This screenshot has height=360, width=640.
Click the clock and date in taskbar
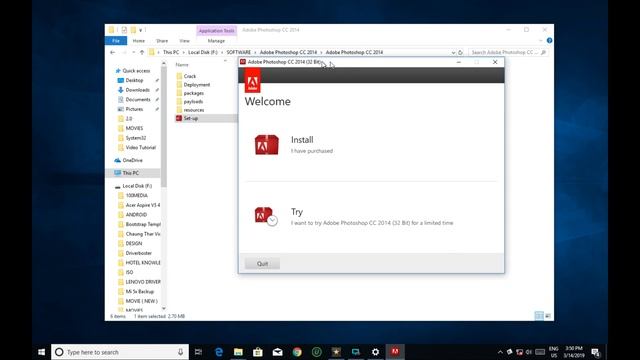point(573,352)
